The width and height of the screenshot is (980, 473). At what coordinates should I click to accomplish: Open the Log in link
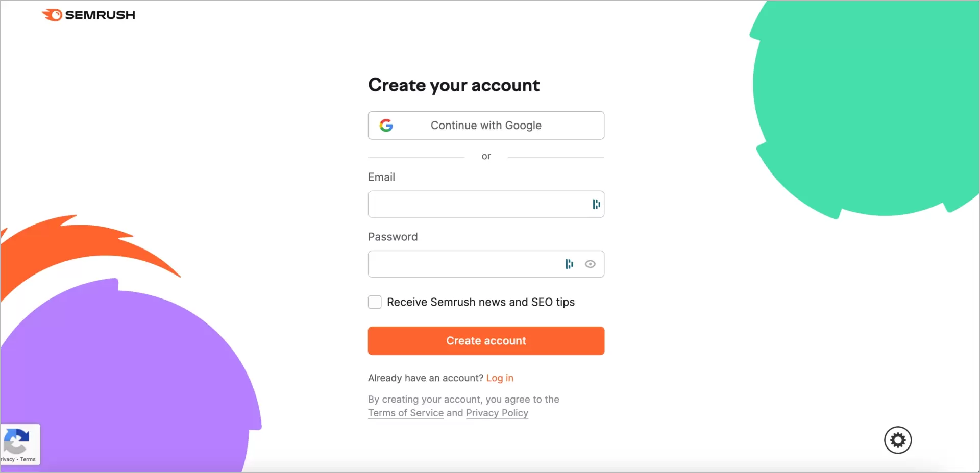point(500,378)
